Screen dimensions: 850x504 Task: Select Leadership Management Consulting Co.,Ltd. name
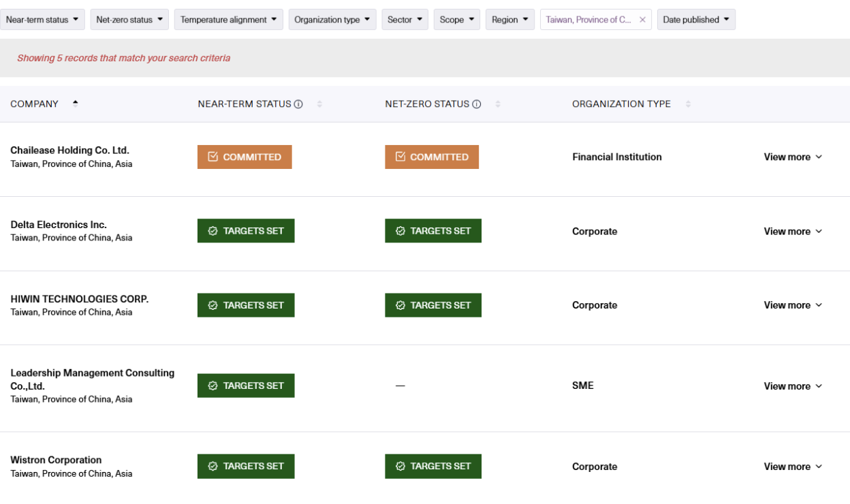coord(93,379)
